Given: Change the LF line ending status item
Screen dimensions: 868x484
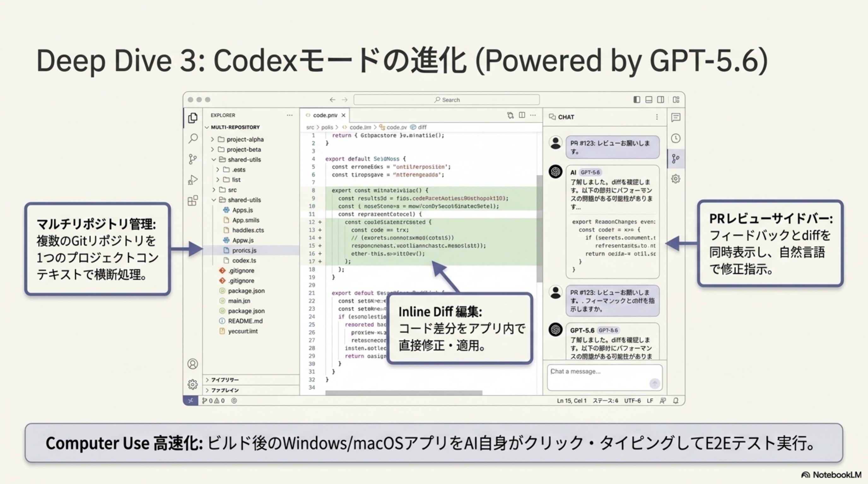Looking at the screenshot, I should [x=650, y=400].
